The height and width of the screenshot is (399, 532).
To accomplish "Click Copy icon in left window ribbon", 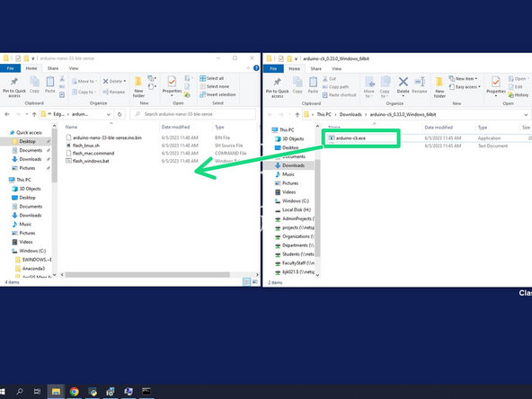I will click(x=34, y=84).
